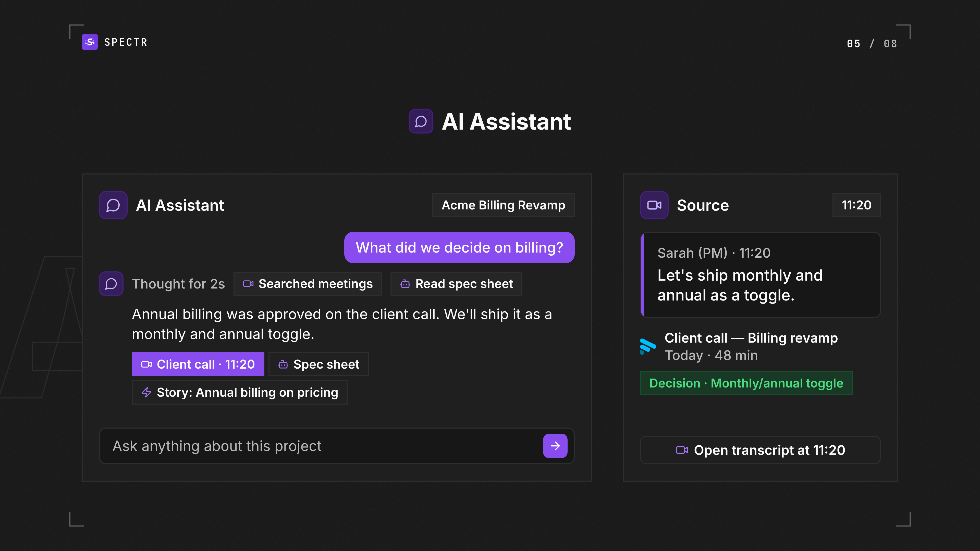Click Open transcript at 11:20 button
980x551 pixels.
point(760,450)
